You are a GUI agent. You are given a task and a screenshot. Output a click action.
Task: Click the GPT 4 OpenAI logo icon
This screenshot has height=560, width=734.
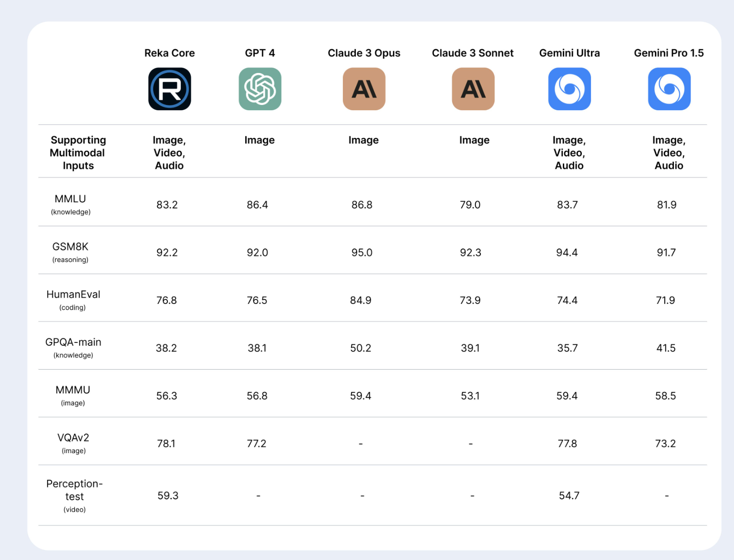point(260,89)
